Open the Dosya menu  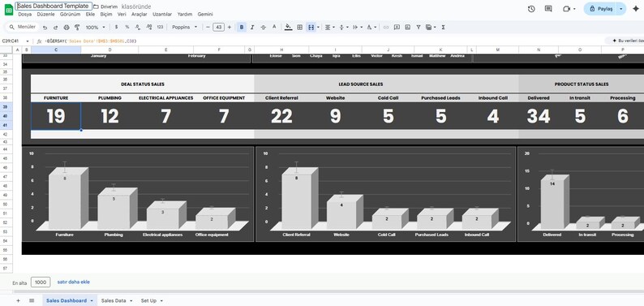coord(24,14)
